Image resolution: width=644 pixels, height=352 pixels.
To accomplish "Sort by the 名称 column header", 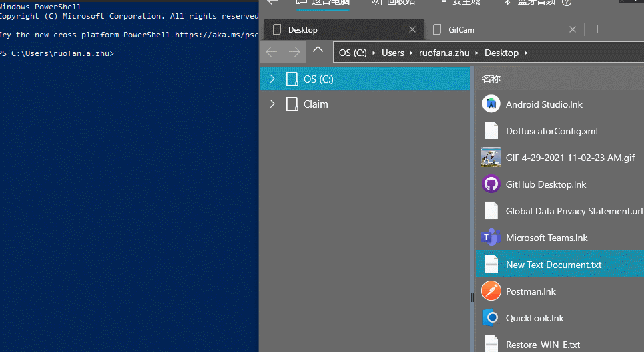I will [x=491, y=79].
